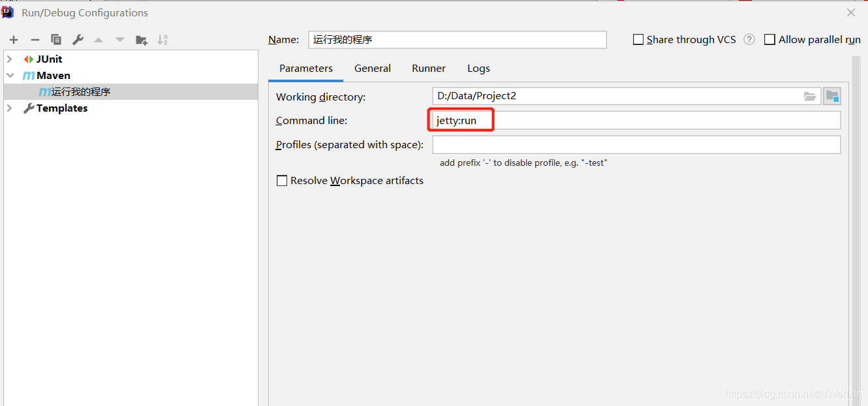Screen dimensions: 868x406
Task: Open the Logs tab
Action: [478, 69]
